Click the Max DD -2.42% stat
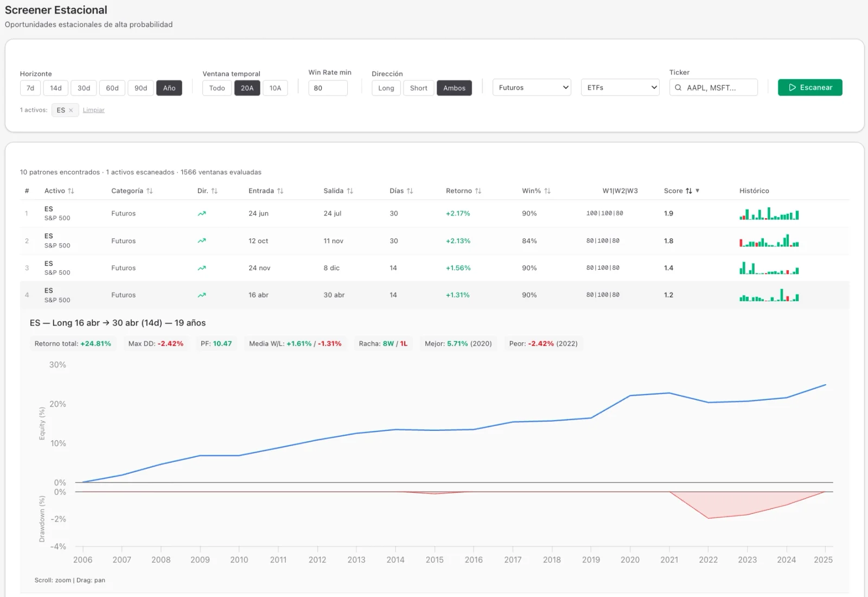This screenshot has width=868, height=597. [156, 344]
